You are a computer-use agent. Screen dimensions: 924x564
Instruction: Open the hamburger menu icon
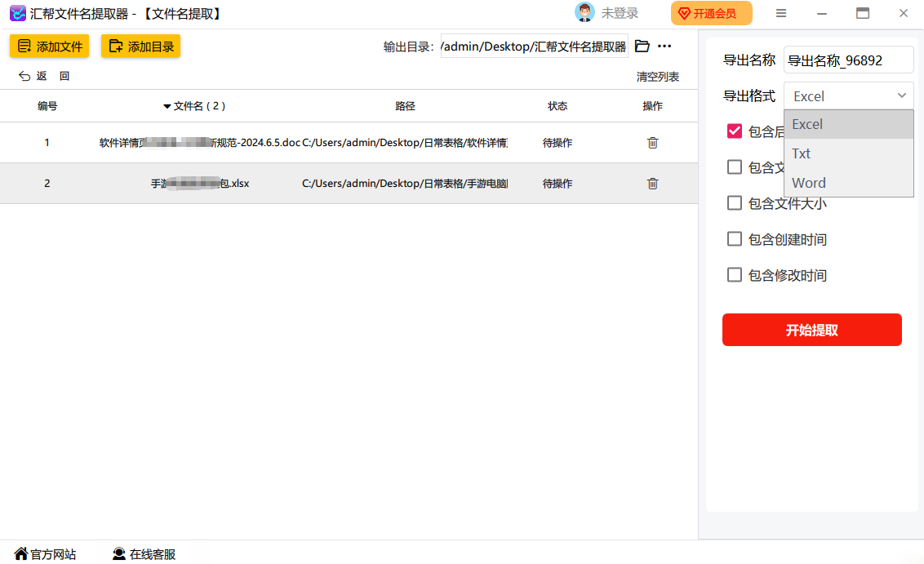[x=781, y=13]
